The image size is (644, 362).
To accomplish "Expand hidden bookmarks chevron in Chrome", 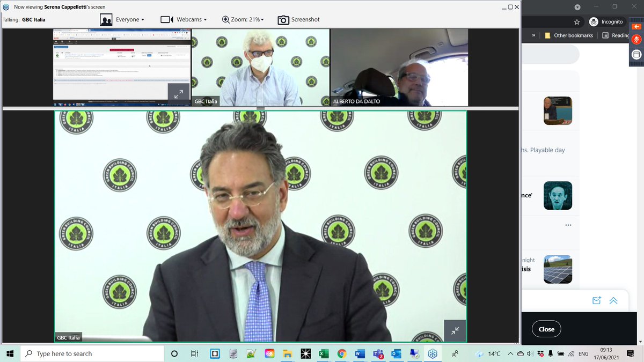I will point(533,35).
